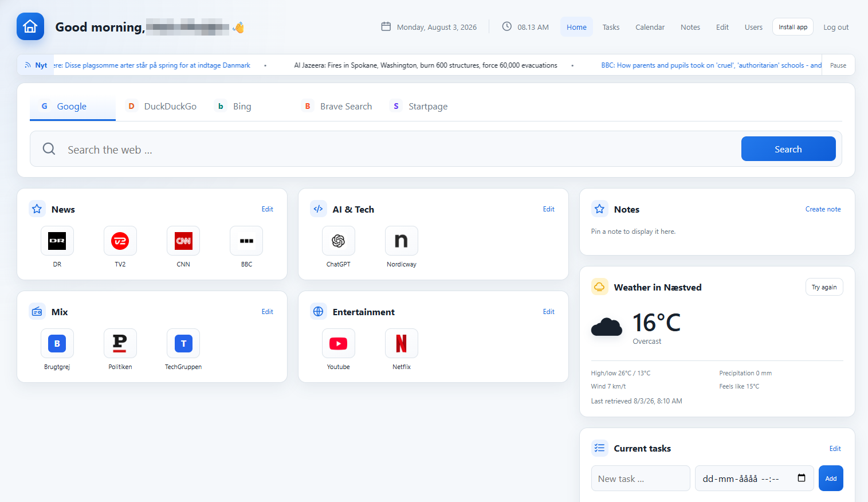Click the Add task button
This screenshot has height=502, width=868.
pos(831,479)
